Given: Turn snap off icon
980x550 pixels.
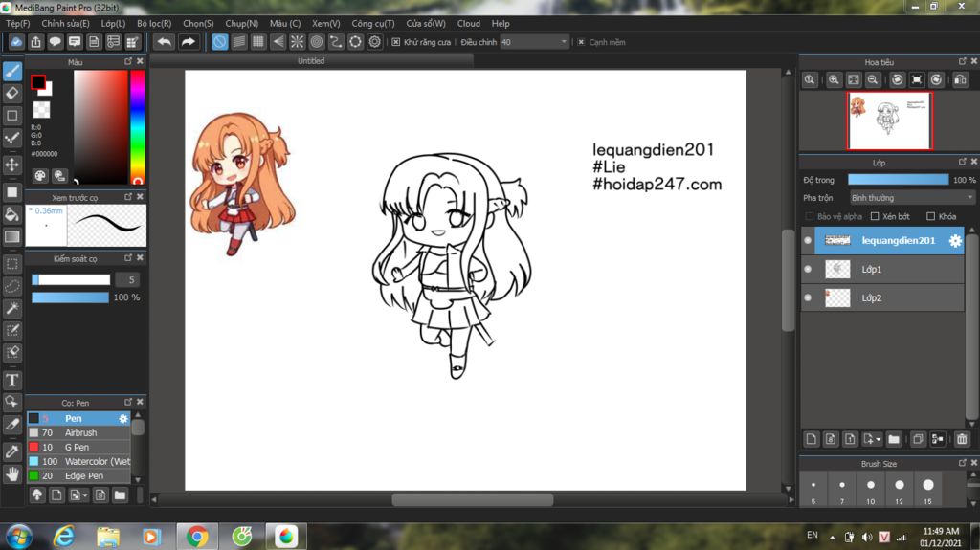Looking at the screenshot, I should [219, 42].
